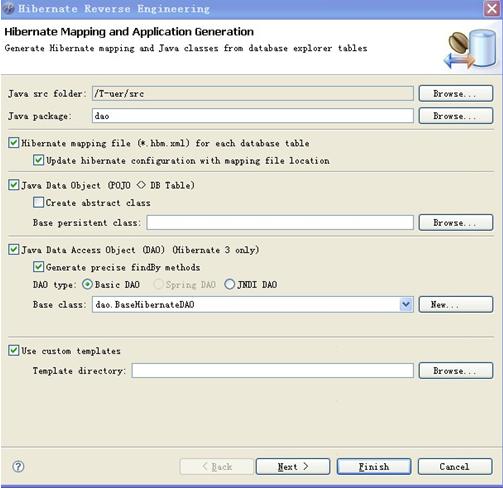Click the Base persistent class text field
This screenshot has height=489, width=503.
[x=280, y=222]
